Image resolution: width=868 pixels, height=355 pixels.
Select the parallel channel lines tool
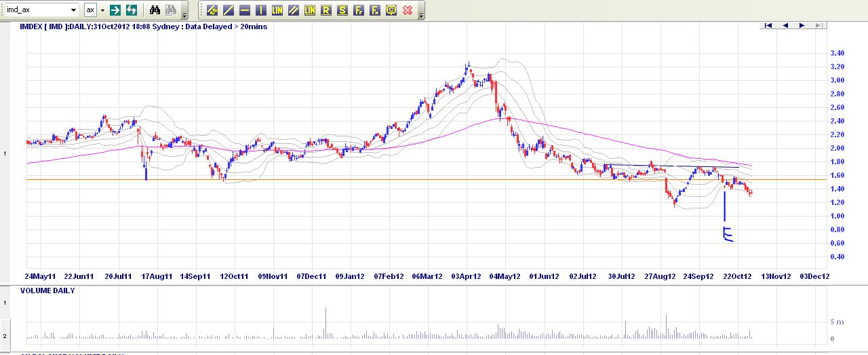(294, 10)
